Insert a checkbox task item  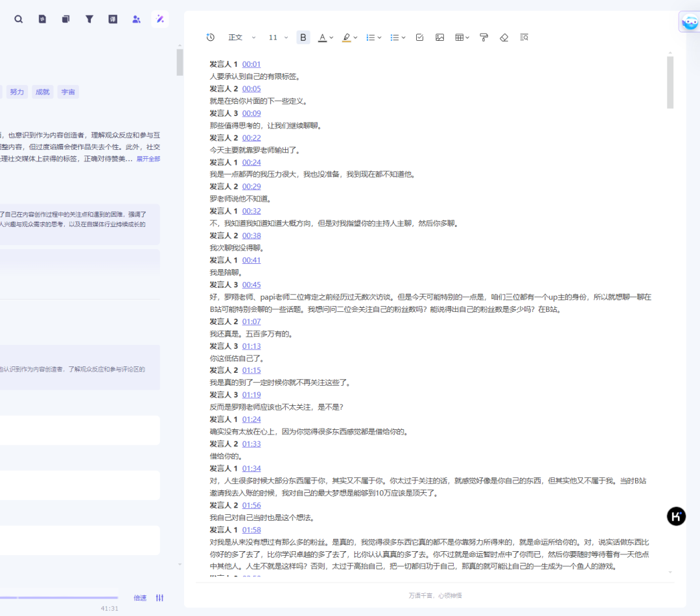click(x=419, y=38)
